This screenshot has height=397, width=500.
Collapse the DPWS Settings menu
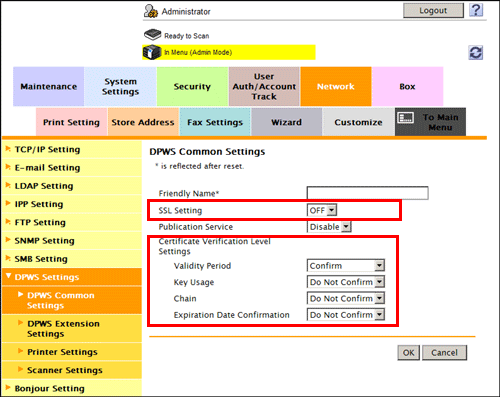(9, 276)
